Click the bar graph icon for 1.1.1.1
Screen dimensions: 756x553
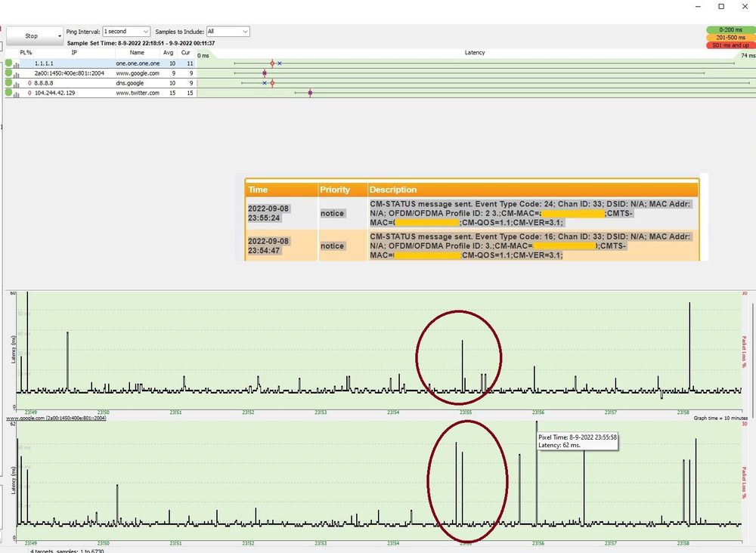click(x=16, y=64)
